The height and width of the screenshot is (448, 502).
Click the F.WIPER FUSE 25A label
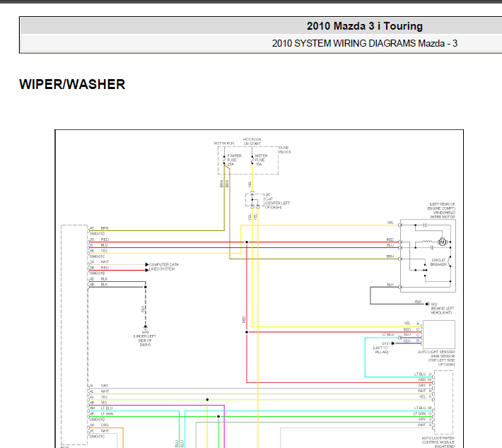234,160
